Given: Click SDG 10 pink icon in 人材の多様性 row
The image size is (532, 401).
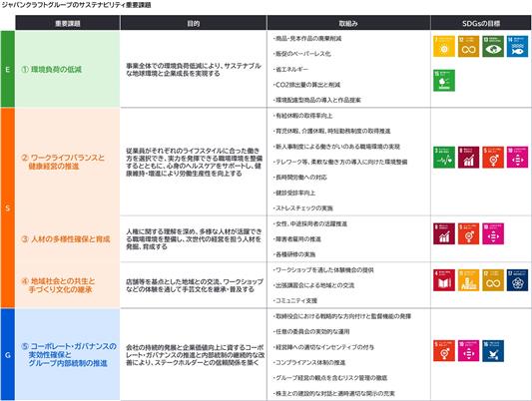Looking at the screenshot, I should click(x=493, y=233).
